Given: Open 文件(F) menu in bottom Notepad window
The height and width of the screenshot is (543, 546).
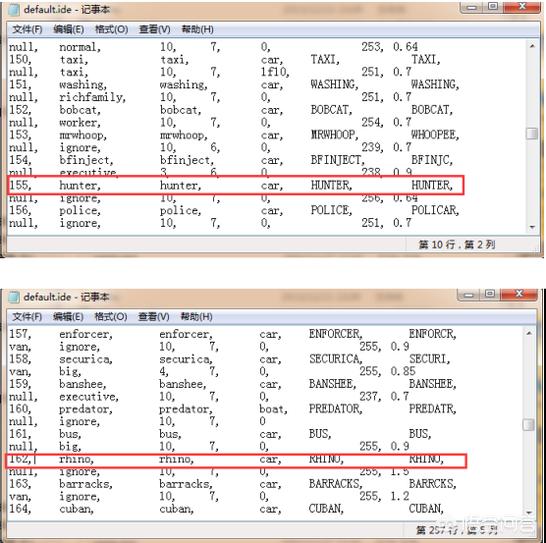Looking at the screenshot, I should [27, 317].
